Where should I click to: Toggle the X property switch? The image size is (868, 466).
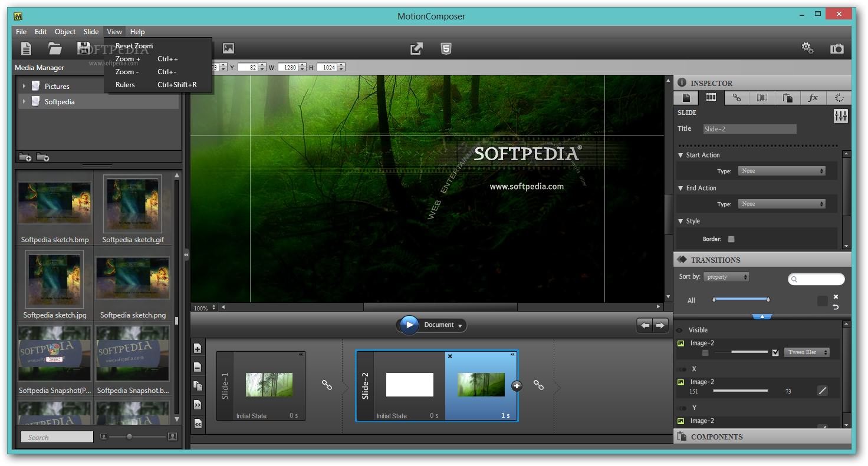coord(683,369)
